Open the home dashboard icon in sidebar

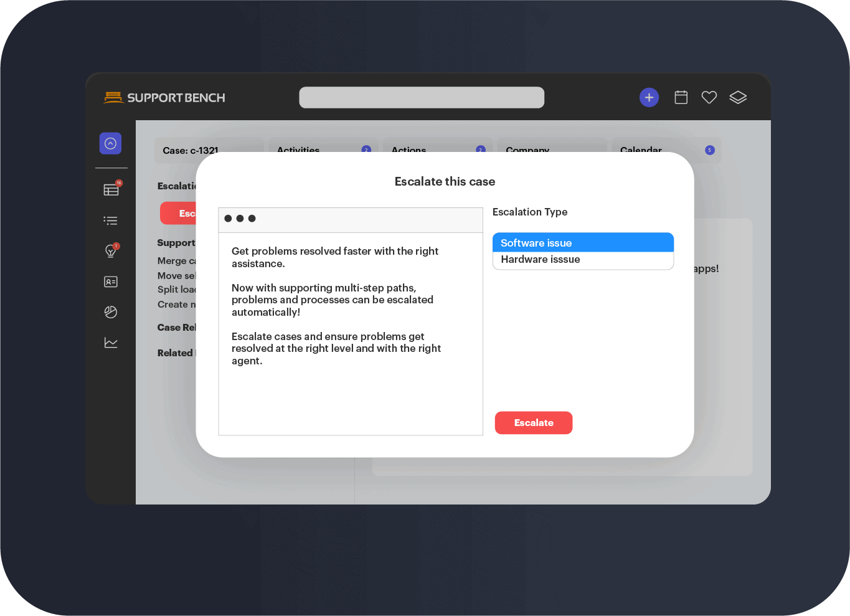[x=111, y=143]
